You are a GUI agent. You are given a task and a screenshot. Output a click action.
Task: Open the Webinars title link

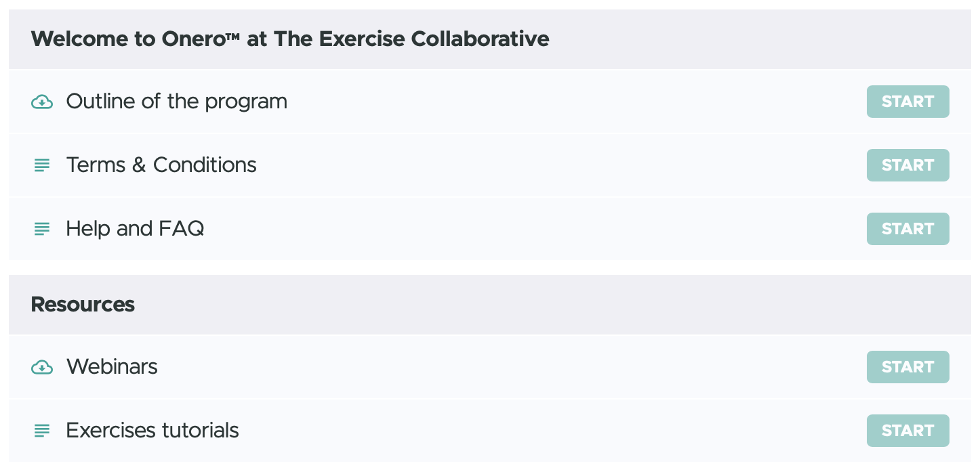tap(112, 367)
